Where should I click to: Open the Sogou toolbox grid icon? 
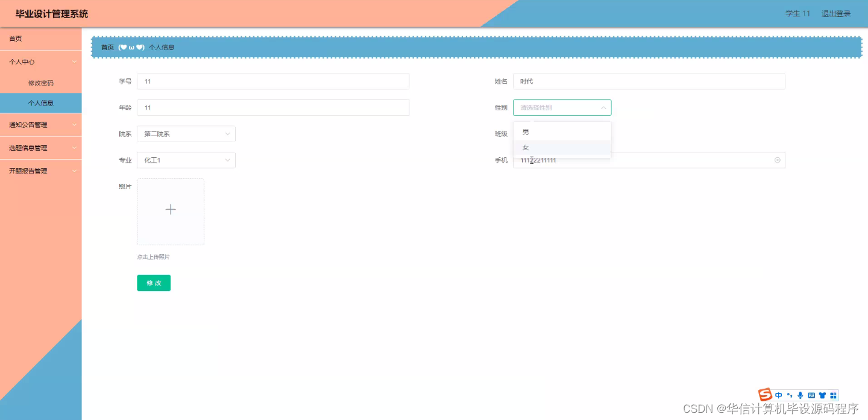[833, 395]
